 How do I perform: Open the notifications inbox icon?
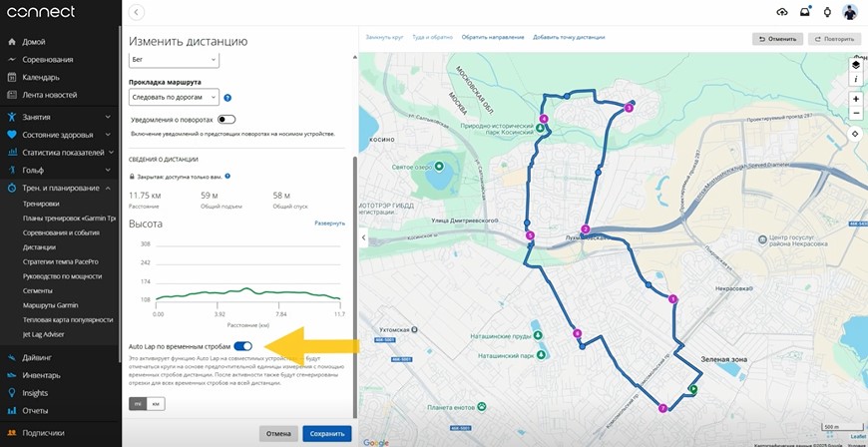coord(804,12)
